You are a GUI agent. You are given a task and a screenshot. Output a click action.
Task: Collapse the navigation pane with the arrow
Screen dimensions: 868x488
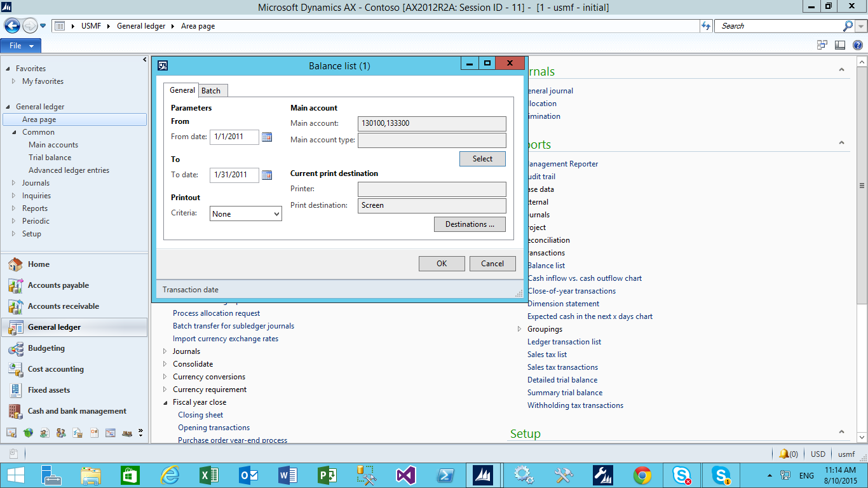145,60
